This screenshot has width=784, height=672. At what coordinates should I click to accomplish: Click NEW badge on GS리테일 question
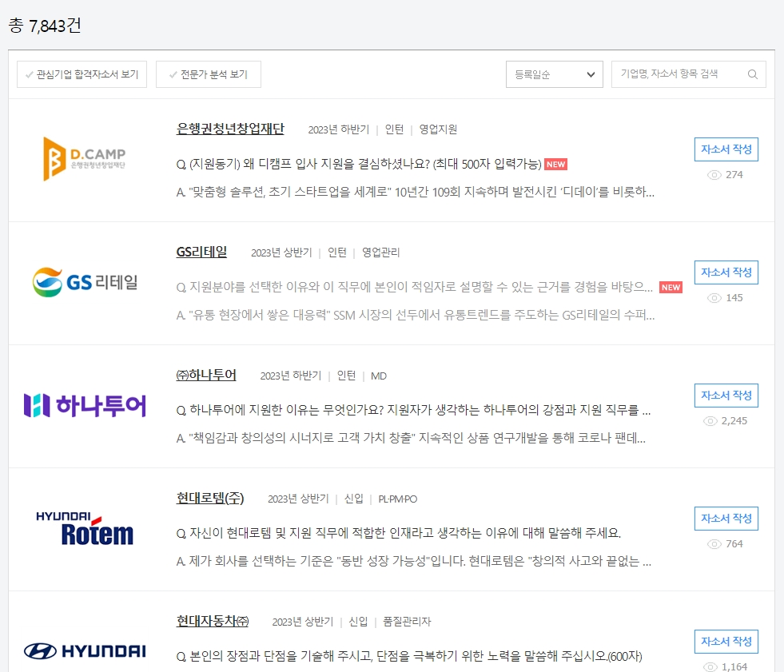tap(671, 288)
